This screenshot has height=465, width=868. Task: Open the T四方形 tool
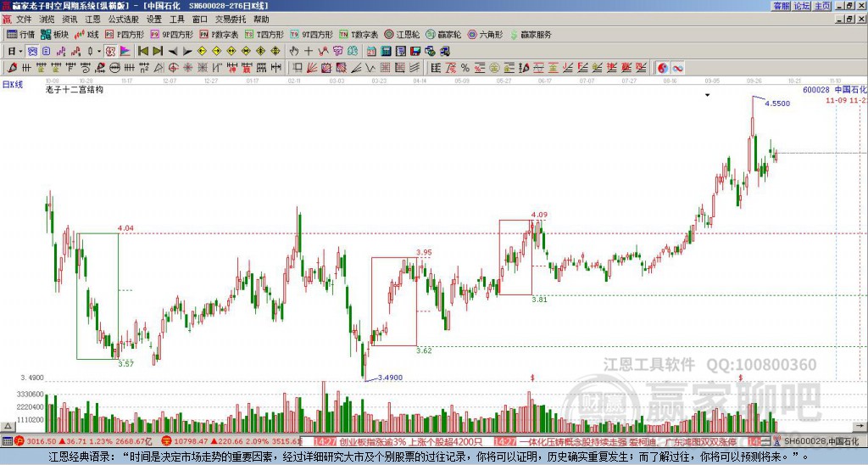tap(264, 34)
